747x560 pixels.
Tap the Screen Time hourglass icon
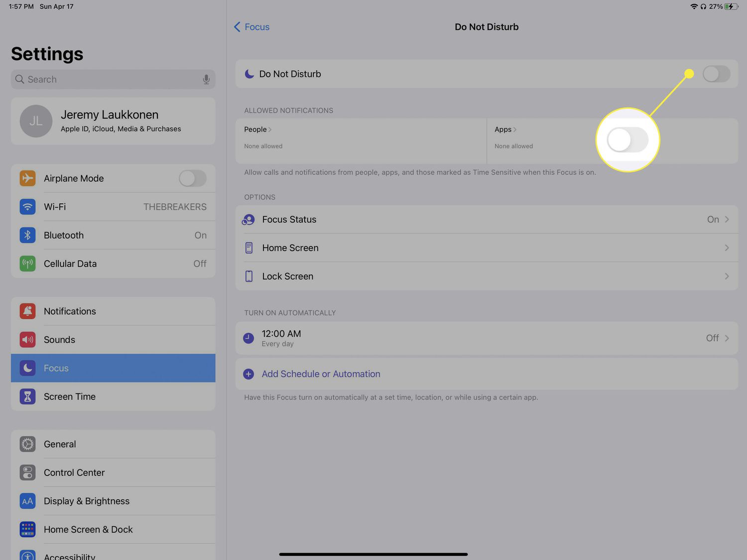pyautogui.click(x=28, y=397)
